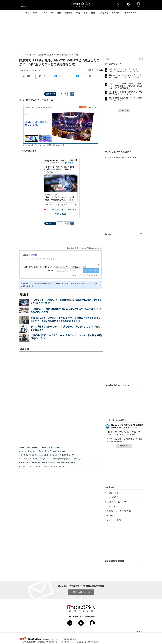Click the Facebook Share button
Image resolution: width=162 pixels, height=644 pixels.
61,76
